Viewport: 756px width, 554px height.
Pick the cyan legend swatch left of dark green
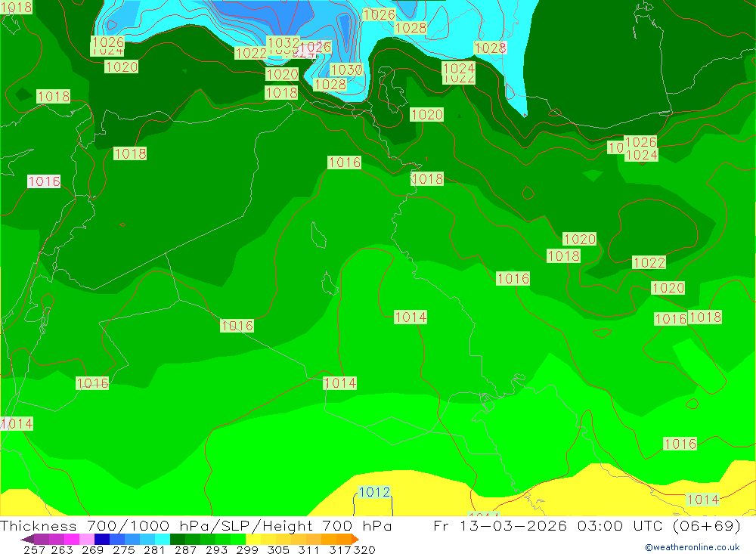(163, 539)
